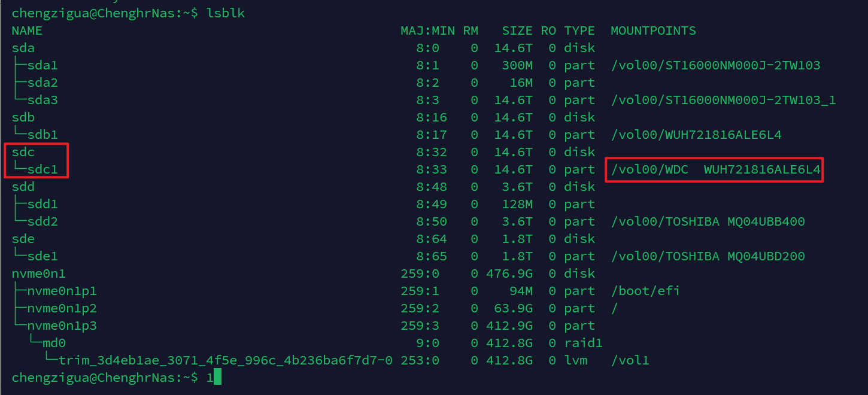Click the trim_3d4eb1ae lvm volume name

tap(226, 360)
